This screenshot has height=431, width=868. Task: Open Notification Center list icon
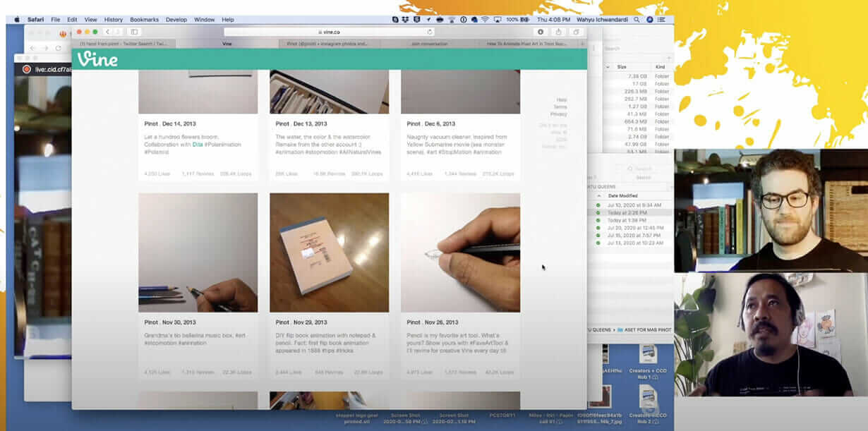point(662,20)
